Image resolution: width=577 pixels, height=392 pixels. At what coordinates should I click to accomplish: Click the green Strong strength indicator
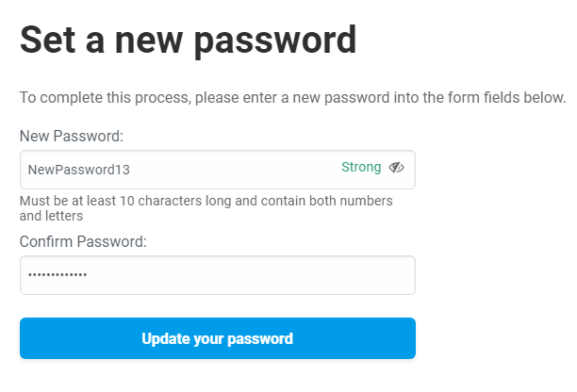pos(361,168)
